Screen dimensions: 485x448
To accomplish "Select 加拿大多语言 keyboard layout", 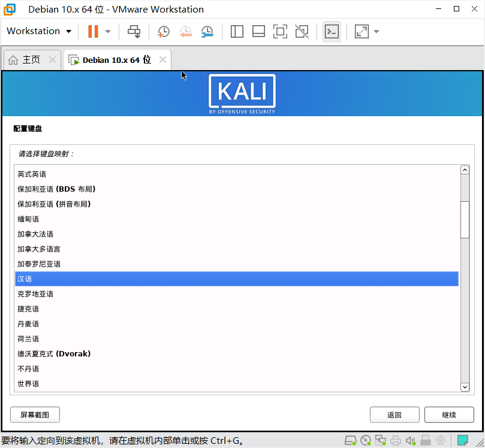I will [x=237, y=249].
